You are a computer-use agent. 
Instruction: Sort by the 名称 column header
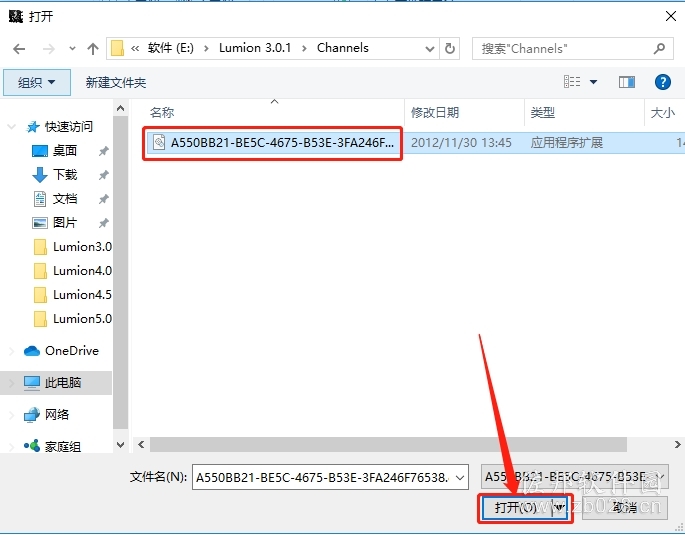(x=162, y=113)
